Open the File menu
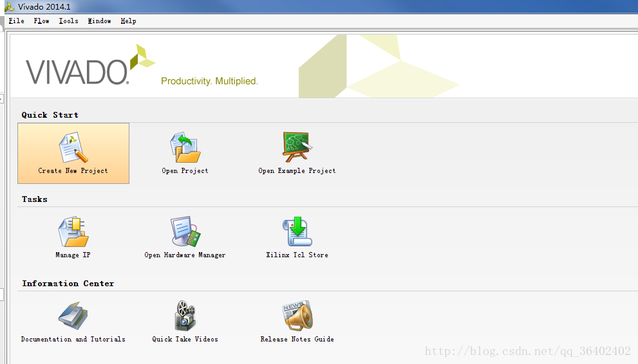 click(16, 21)
